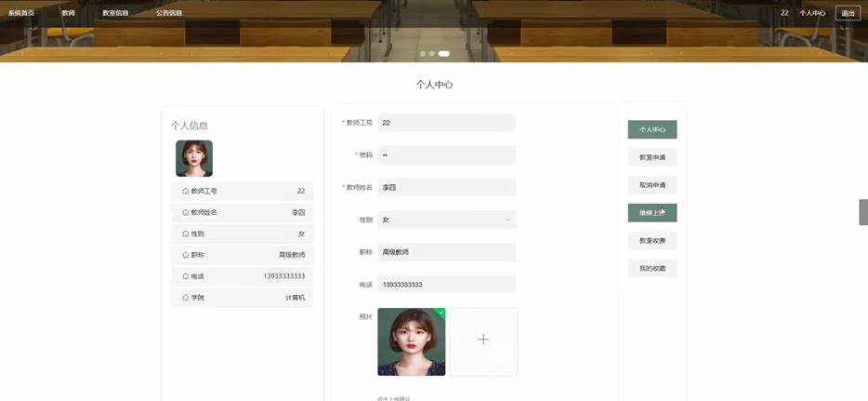Image resolution: width=868 pixels, height=401 pixels.
Task: Open the 我的收藏 sidebar button
Action: (x=652, y=268)
